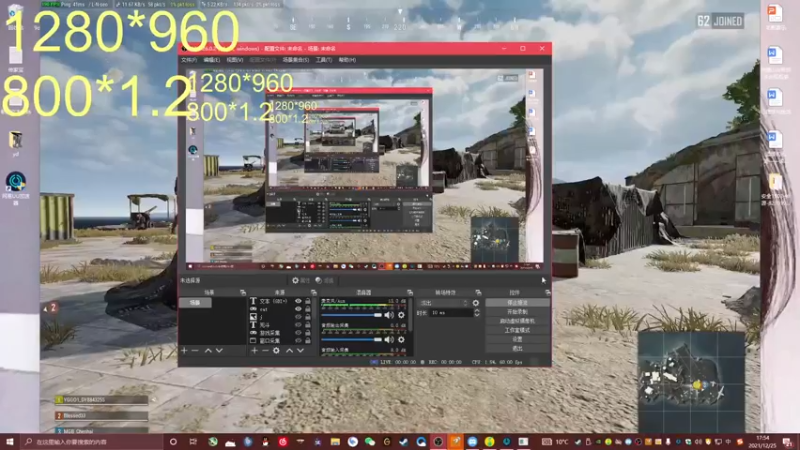Pop out the Sources dock panel icon
This screenshot has width=800, height=450.
click(313, 292)
